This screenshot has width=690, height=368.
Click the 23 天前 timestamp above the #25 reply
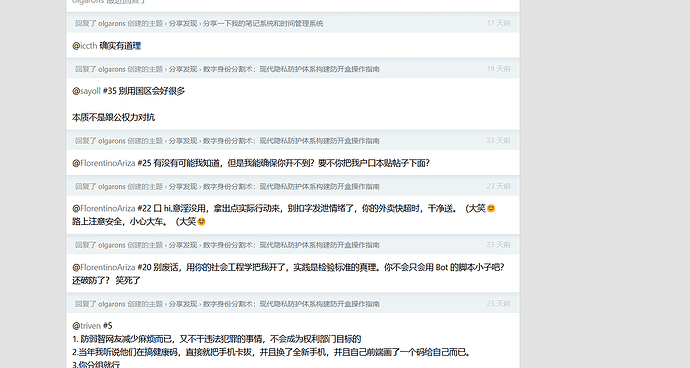[x=499, y=140]
